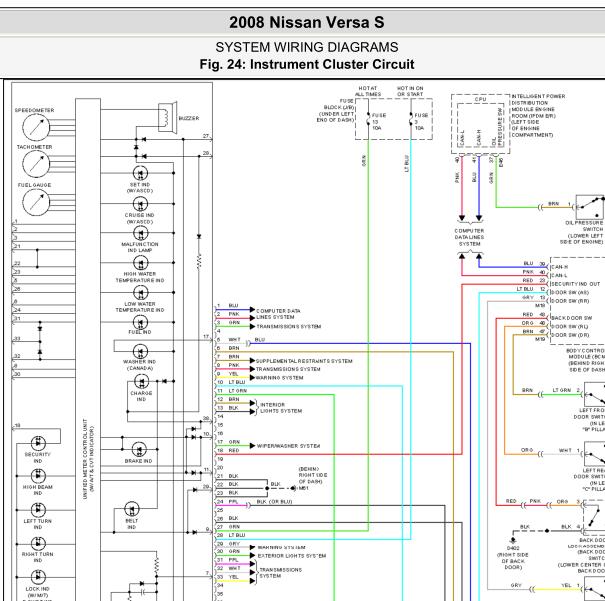
Task: Click the CRUISE IND lamp symbol
Action: coord(140,204)
